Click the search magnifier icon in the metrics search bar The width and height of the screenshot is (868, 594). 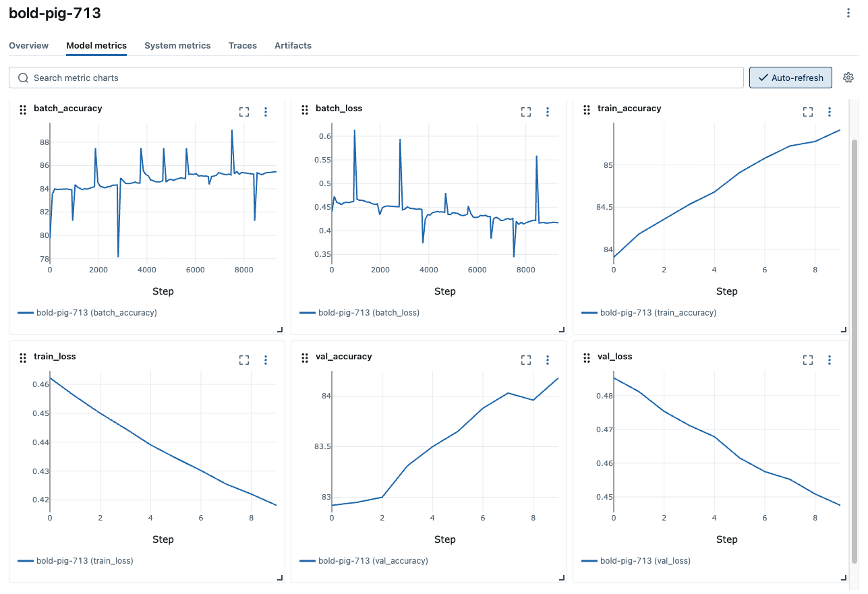23,78
